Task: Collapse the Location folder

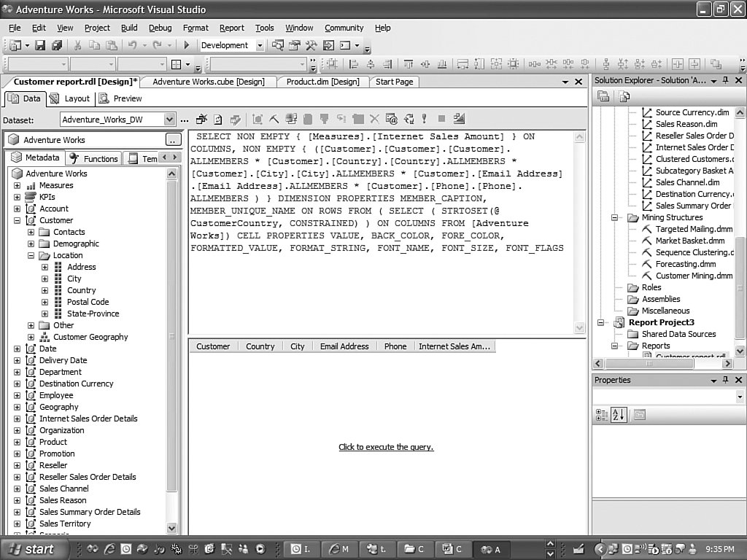Action: (31, 256)
